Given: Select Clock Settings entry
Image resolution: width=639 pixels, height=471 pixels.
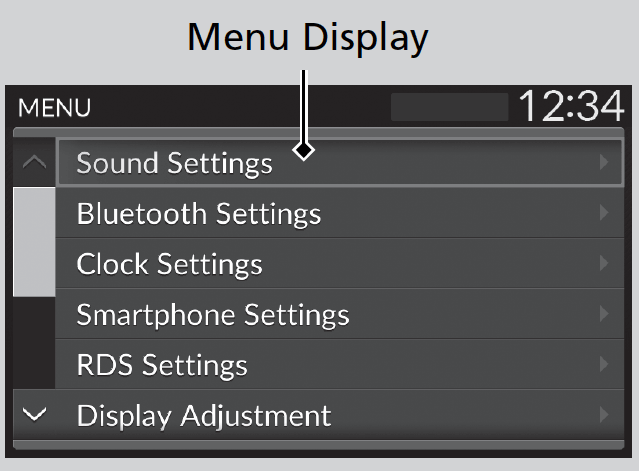Looking at the screenshot, I should [x=170, y=264].
